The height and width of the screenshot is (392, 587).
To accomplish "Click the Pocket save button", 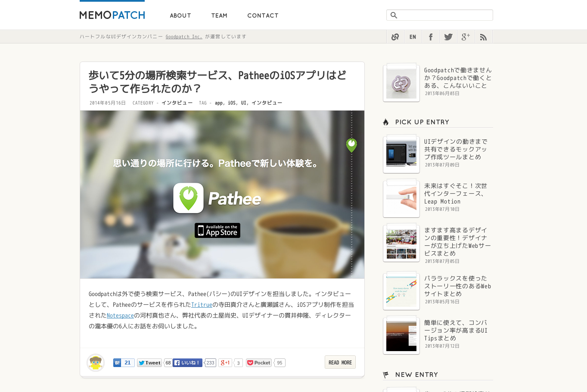I will click(259, 363).
